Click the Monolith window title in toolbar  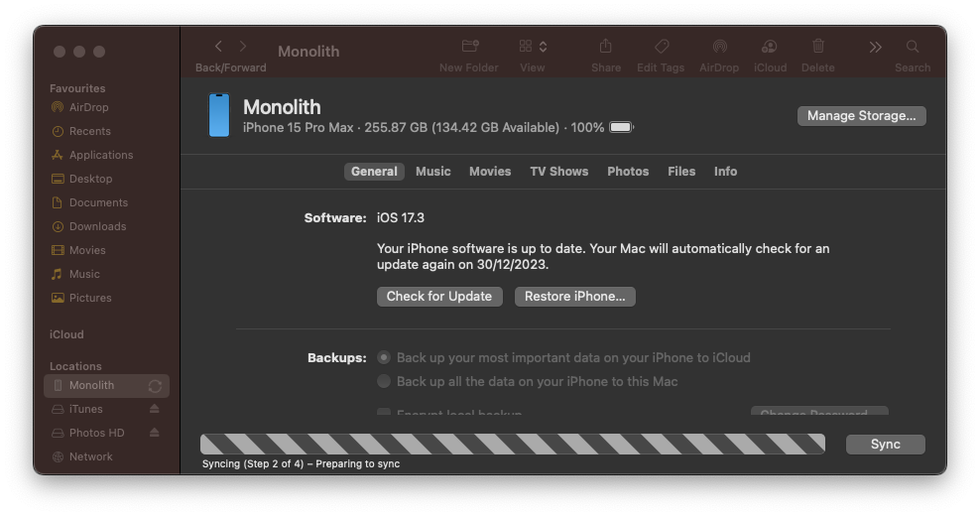[x=308, y=52]
